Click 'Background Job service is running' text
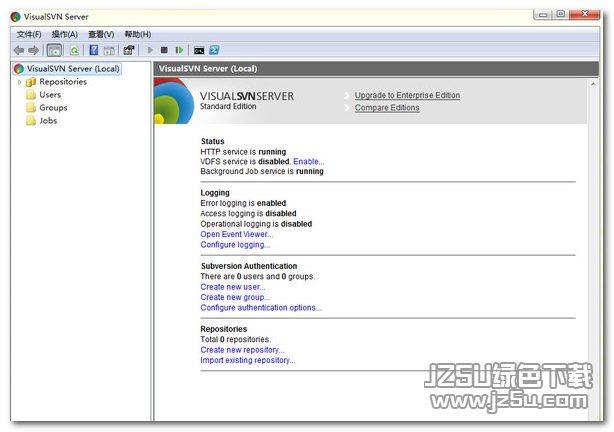Screen dimensions: 614x432 point(262,172)
